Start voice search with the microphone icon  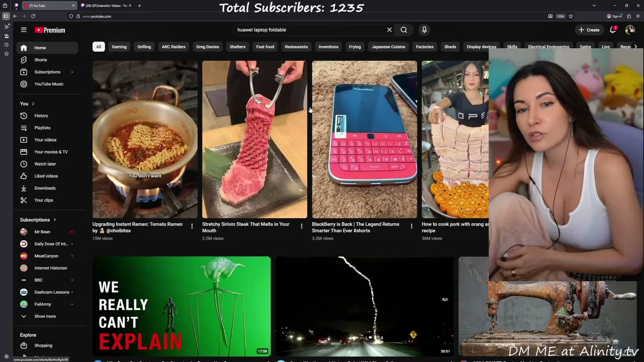424,30
